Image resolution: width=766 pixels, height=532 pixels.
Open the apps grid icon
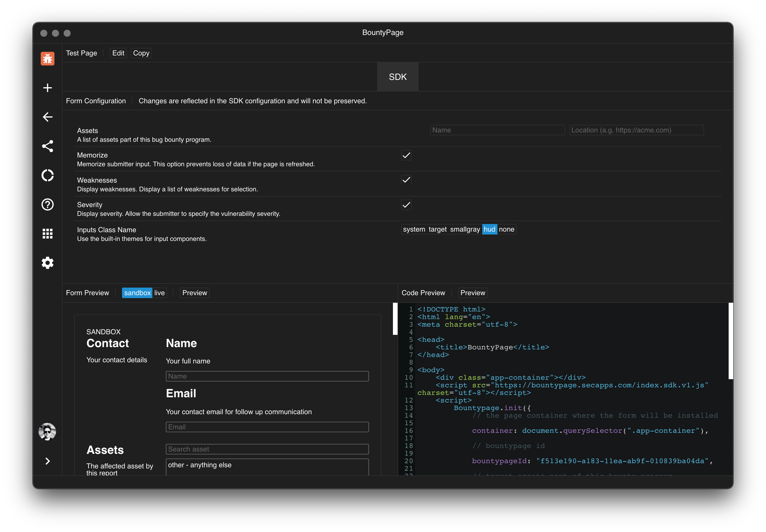47,234
